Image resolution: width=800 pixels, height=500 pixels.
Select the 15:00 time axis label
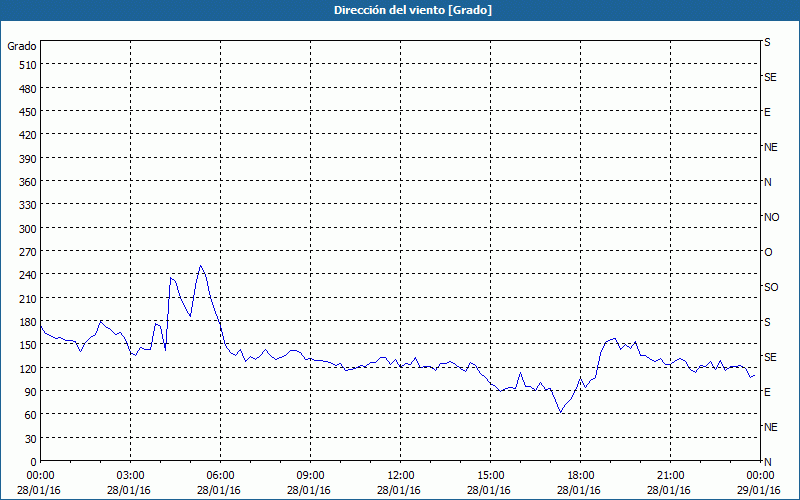pos(490,475)
